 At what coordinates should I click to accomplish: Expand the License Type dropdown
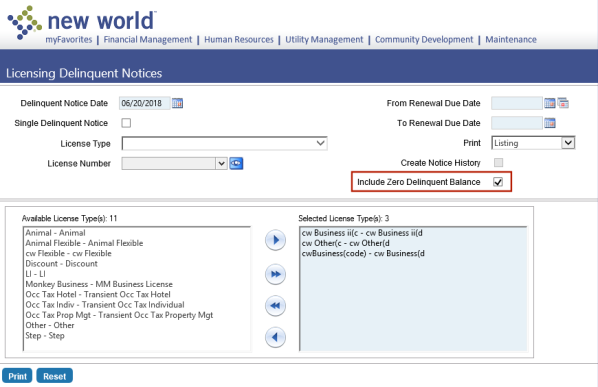[x=224, y=143]
